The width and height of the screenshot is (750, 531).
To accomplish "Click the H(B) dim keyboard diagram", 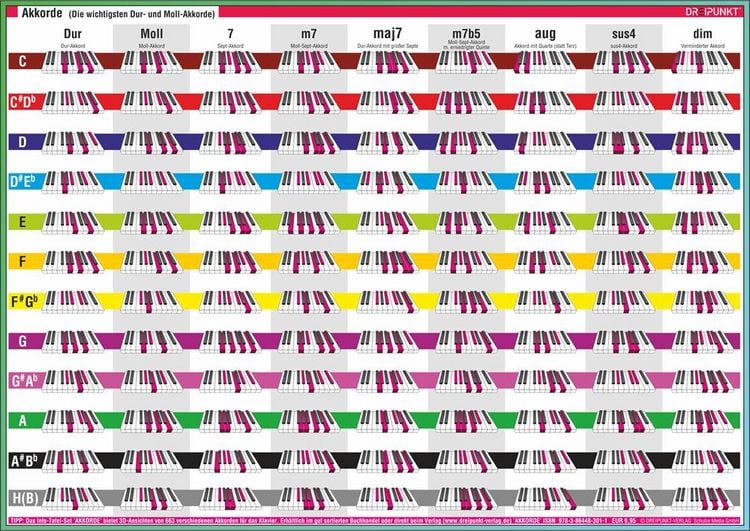I will click(x=702, y=499).
